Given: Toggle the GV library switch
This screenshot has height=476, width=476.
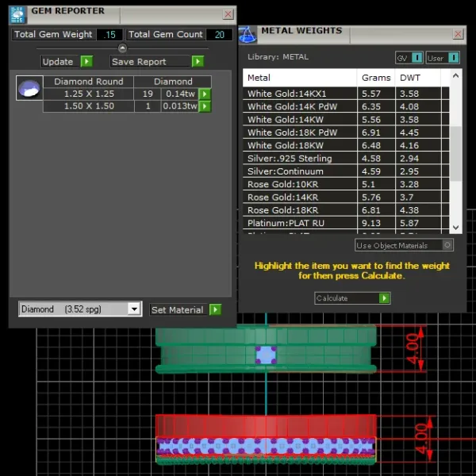Looking at the screenshot, I should click(x=416, y=57).
